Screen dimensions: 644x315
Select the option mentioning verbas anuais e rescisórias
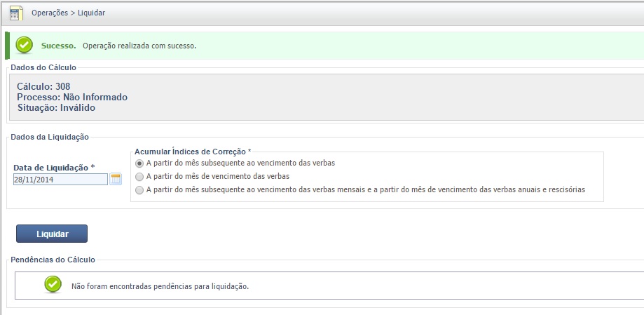(x=139, y=190)
